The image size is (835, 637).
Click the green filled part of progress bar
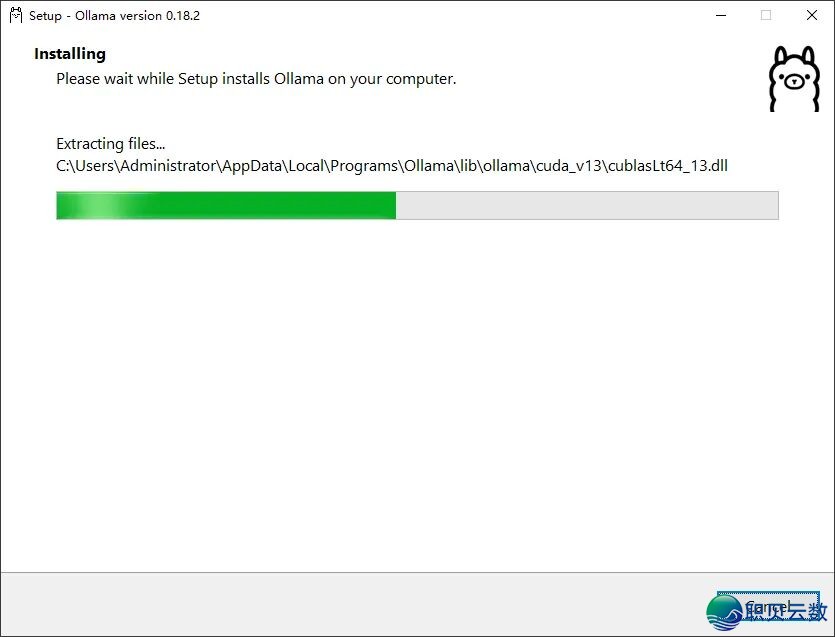coord(226,206)
